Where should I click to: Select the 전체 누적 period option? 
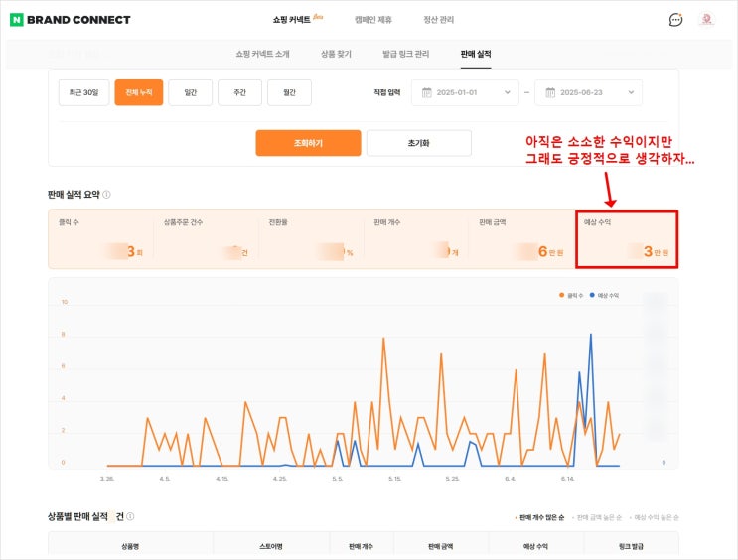tap(139, 92)
